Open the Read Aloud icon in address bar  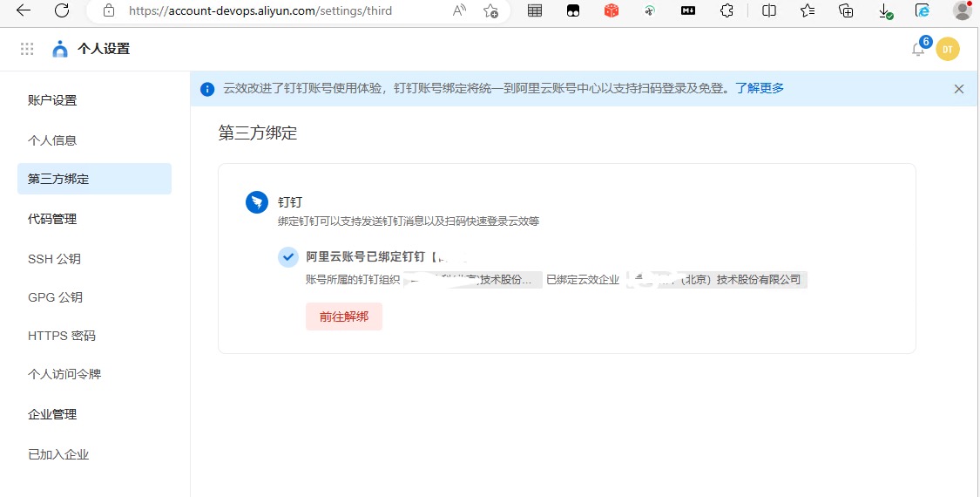tap(459, 10)
